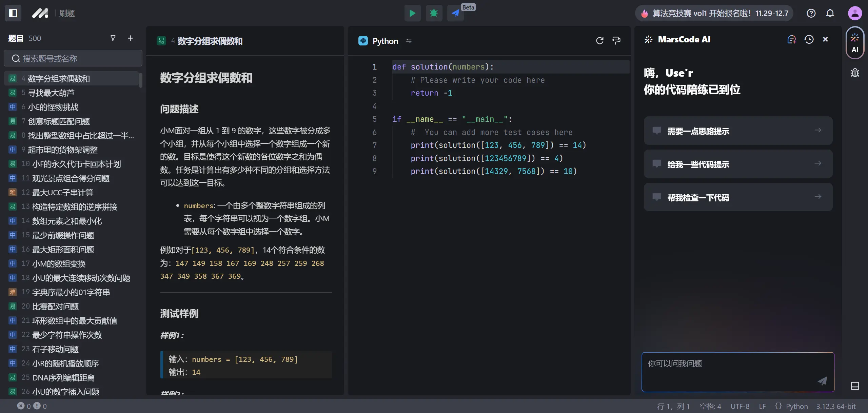Toggle the left sidebar panel icon
This screenshot has height=413, width=868.
pos(13,13)
